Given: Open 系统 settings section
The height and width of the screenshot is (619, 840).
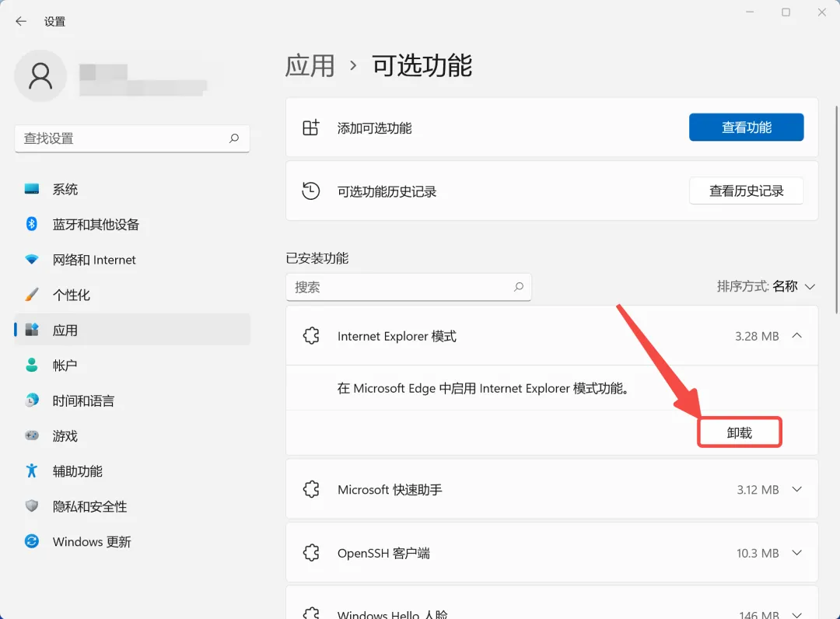Looking at the screenshot, I should pos(132,189).
